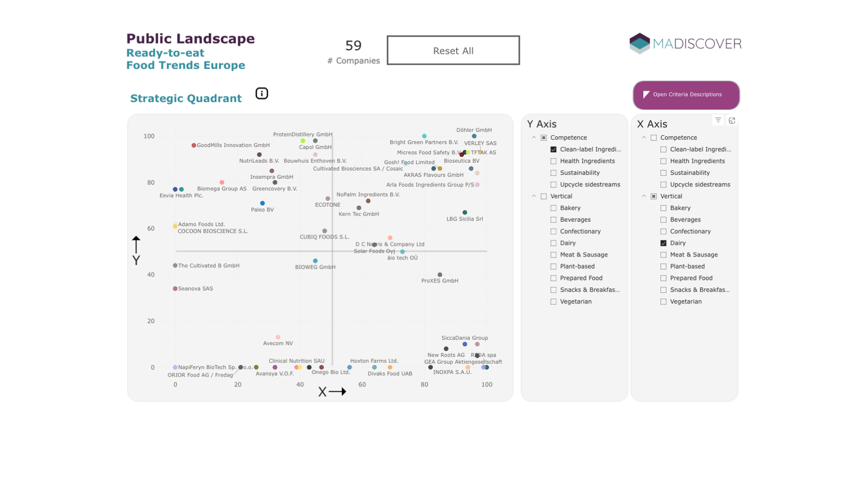This screenshot has width=868, height=488.
Task: Click the Seanova SAS data point
Action: tap(175, 289)
